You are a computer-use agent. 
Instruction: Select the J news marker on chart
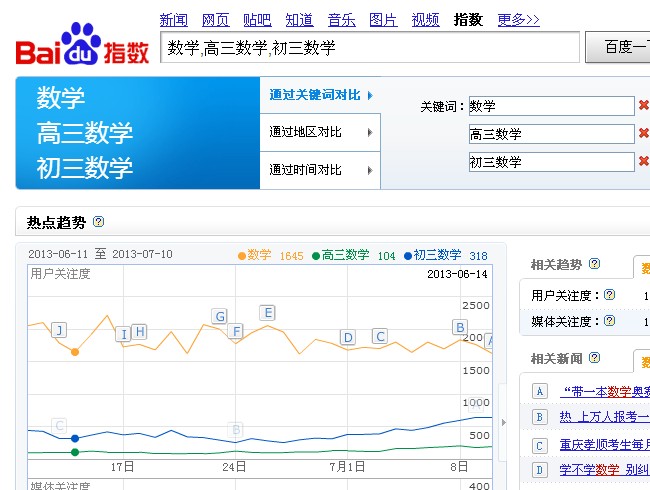coord(59,330)
